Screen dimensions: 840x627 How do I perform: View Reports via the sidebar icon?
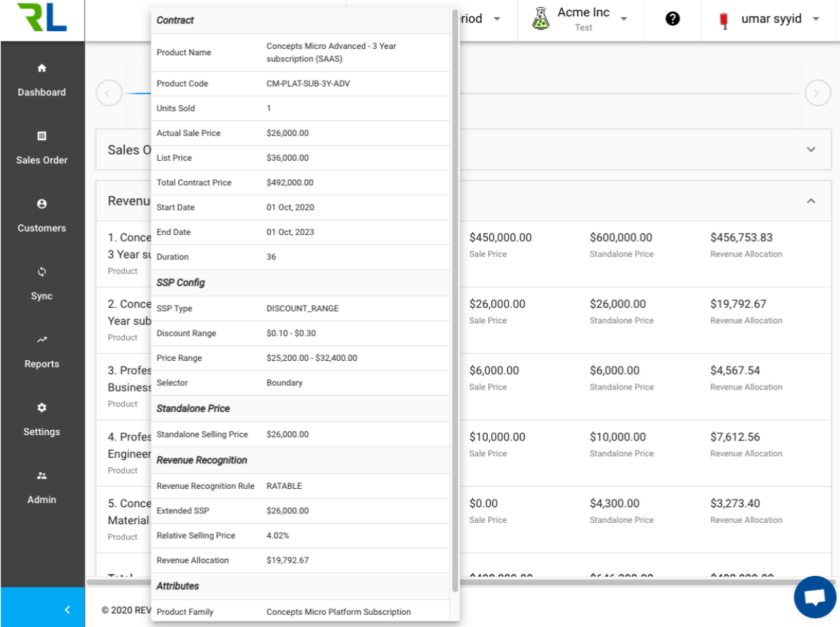point(42,353)
